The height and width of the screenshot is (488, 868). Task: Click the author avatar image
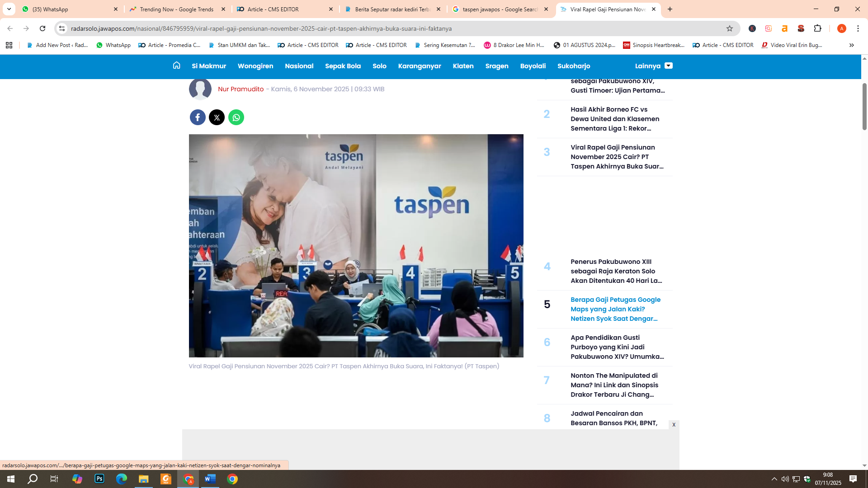tap(200, 89)
